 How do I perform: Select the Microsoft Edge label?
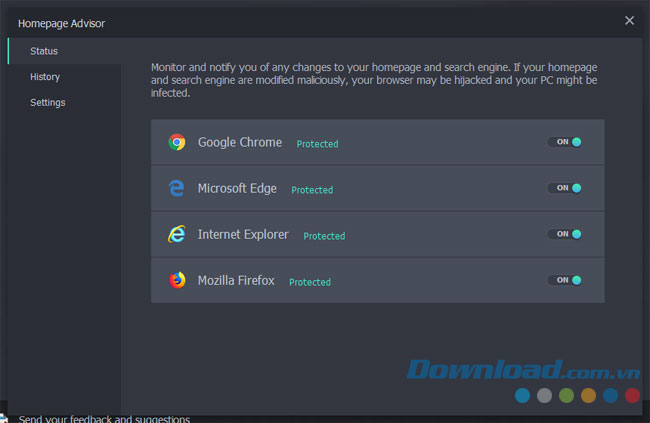point(237,188)
